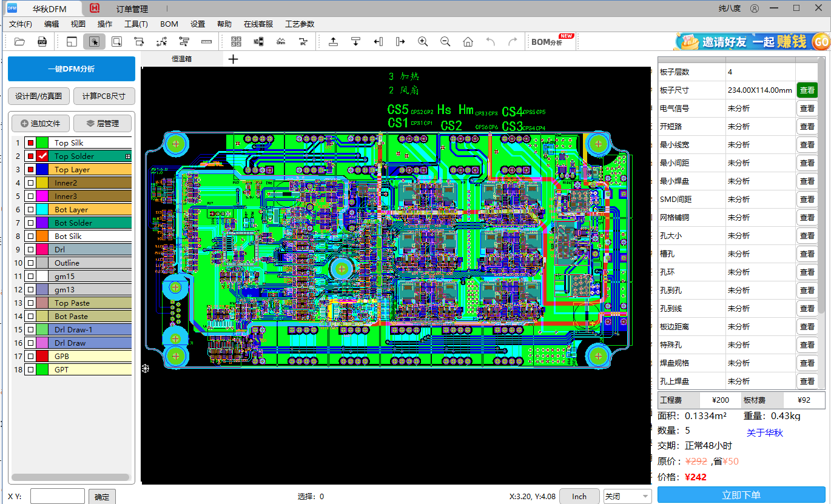Click the home view icon
The width and height of the screenshot is (831, 504).
click(x=468, y=42)
